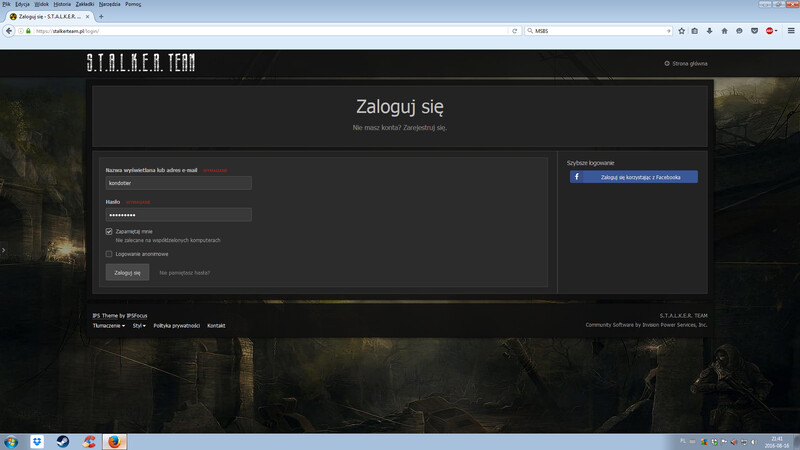Click Zaloguj się korzystając z Facebooka
Screen dimensions: 800x450
point(634,177)
